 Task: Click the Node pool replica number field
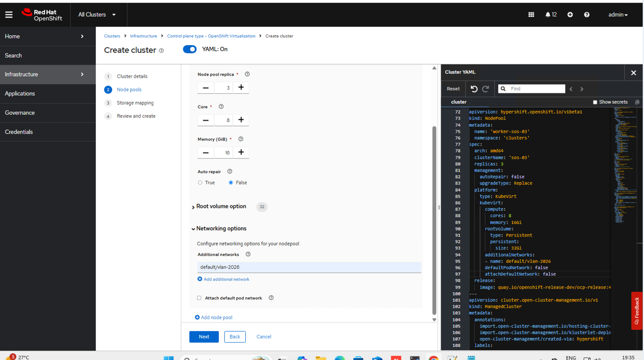pos(223,88)
